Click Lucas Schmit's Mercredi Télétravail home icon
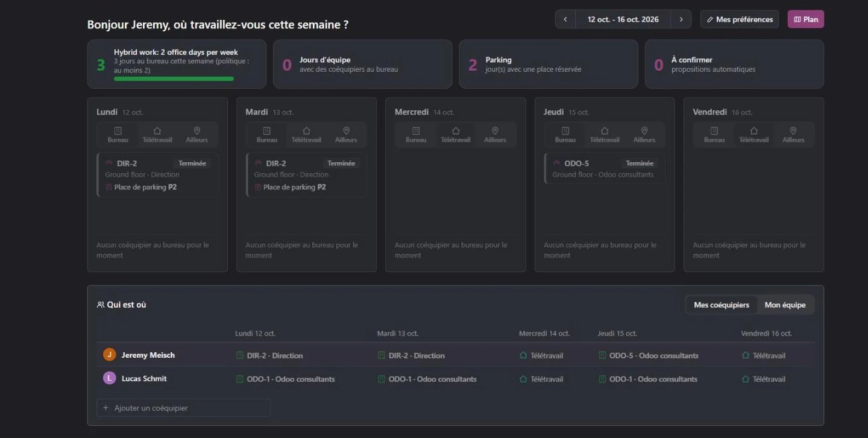Image resolution: width=868 pixels, height=438 pixels. click(x=523, y=379)
